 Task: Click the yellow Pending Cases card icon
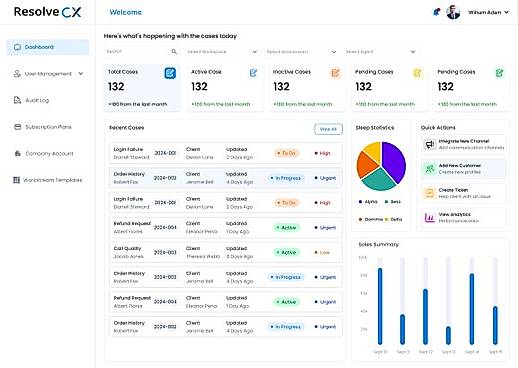(417, 73)
